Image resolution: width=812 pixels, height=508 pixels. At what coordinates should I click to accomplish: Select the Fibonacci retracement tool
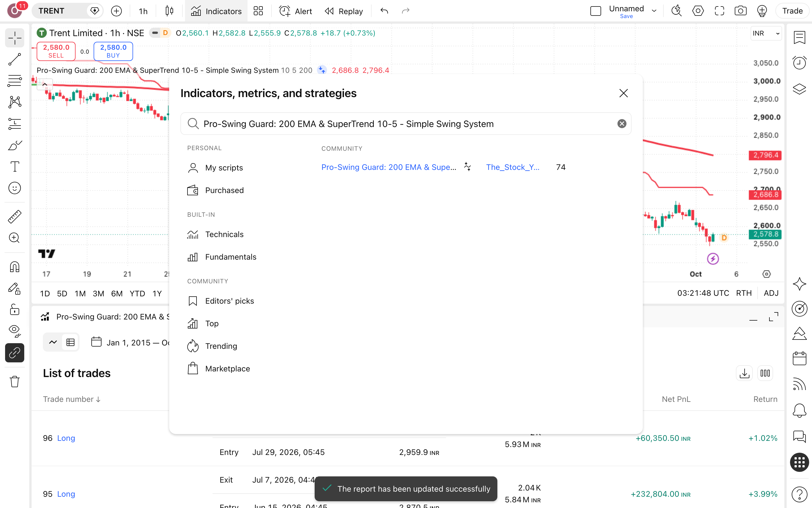14,81
